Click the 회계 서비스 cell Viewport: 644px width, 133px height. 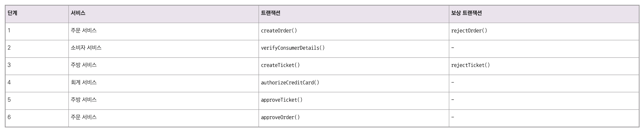tap(84, 83)
